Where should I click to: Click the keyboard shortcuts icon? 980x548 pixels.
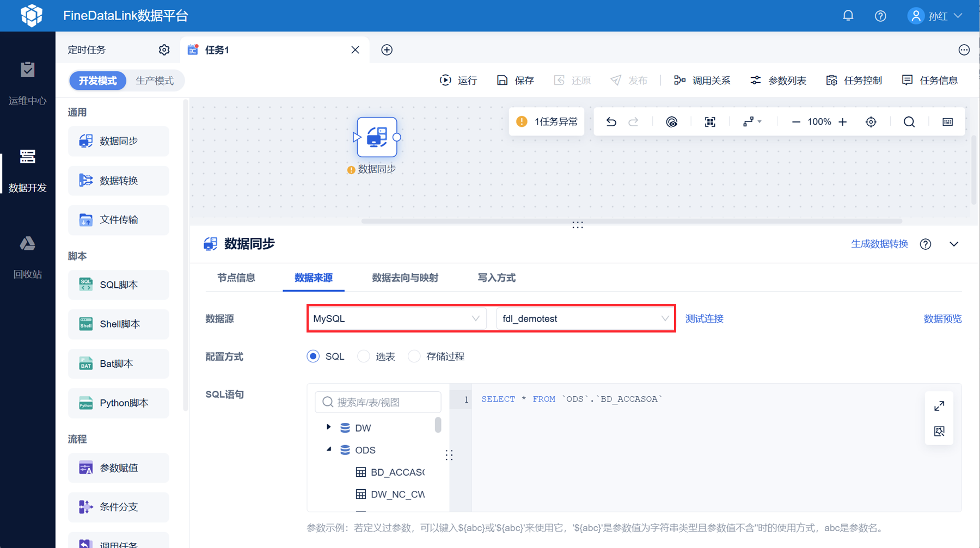(x=948, y=122)
